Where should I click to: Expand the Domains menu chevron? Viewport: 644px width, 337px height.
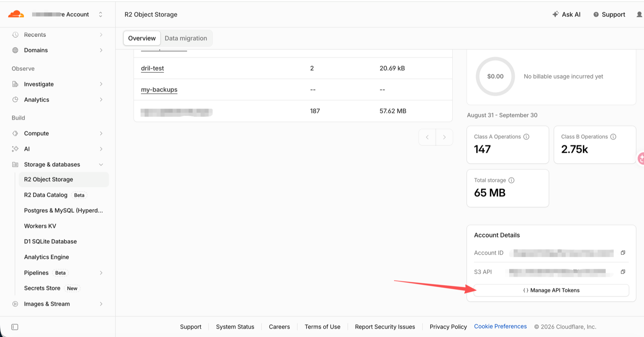101,50
